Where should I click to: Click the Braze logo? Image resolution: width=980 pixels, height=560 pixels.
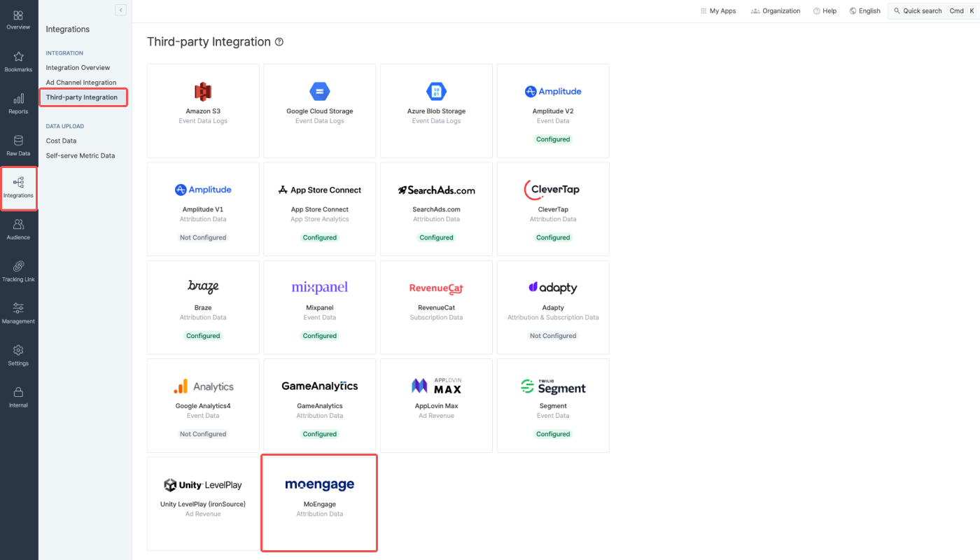(203, 287)
